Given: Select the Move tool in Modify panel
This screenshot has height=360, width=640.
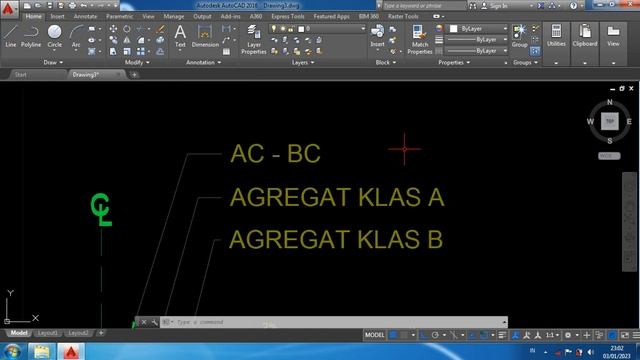Looking at the screenshot, I should pos(113,29).
